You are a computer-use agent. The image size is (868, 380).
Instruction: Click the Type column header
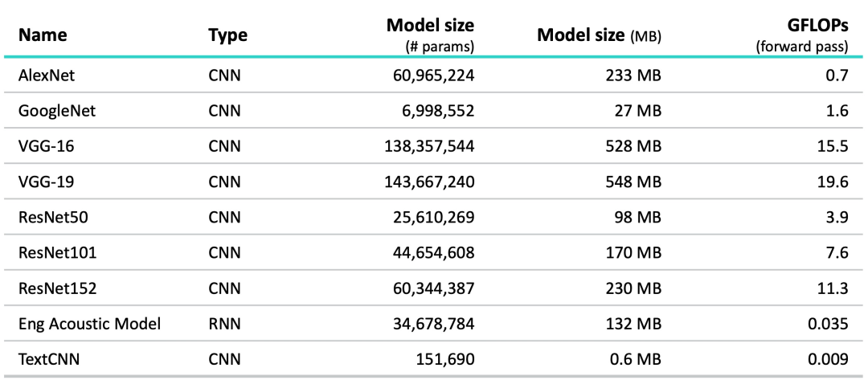coord(227,35)
